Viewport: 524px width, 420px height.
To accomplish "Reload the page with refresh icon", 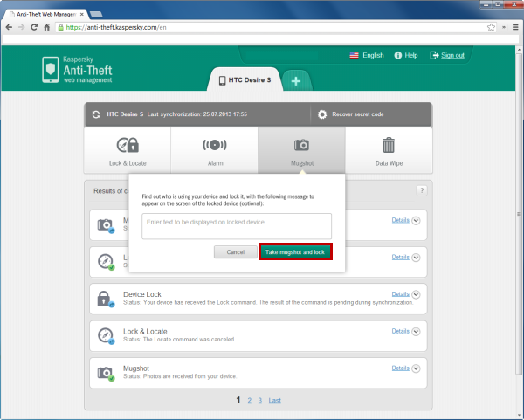I will (34, 27).
